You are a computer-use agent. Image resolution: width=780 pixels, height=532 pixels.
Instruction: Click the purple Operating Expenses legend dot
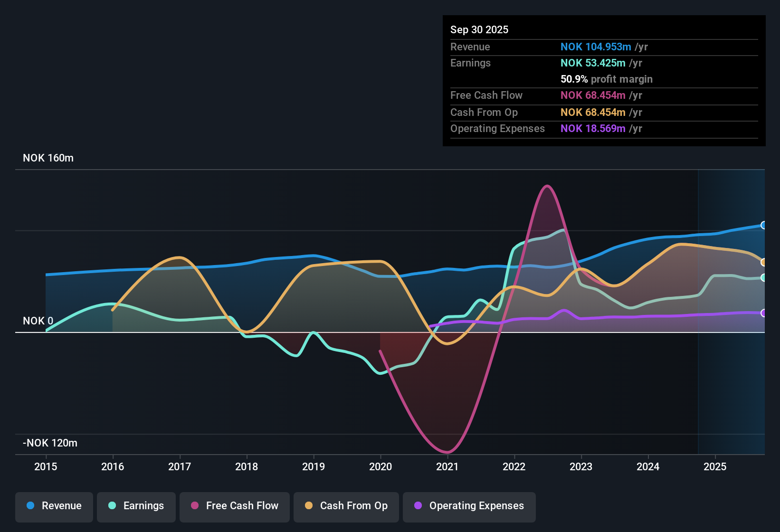(418, 506)
